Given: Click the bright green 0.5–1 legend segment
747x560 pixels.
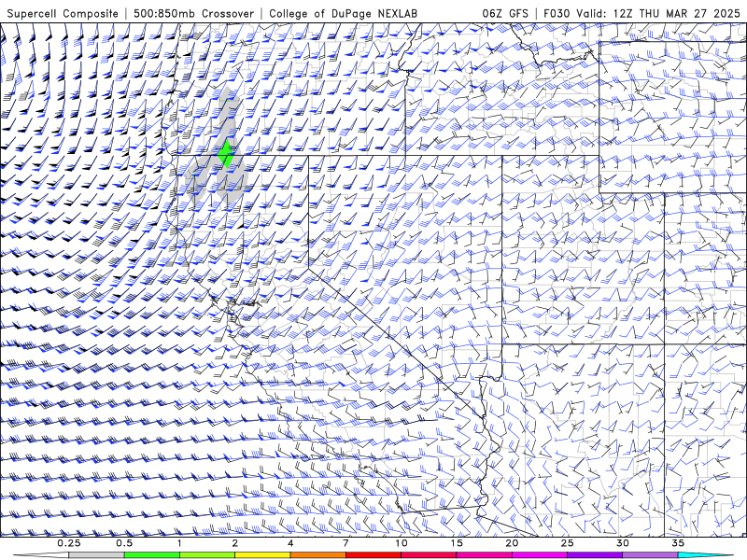Looking at the screenshot, I should [152, 555].
